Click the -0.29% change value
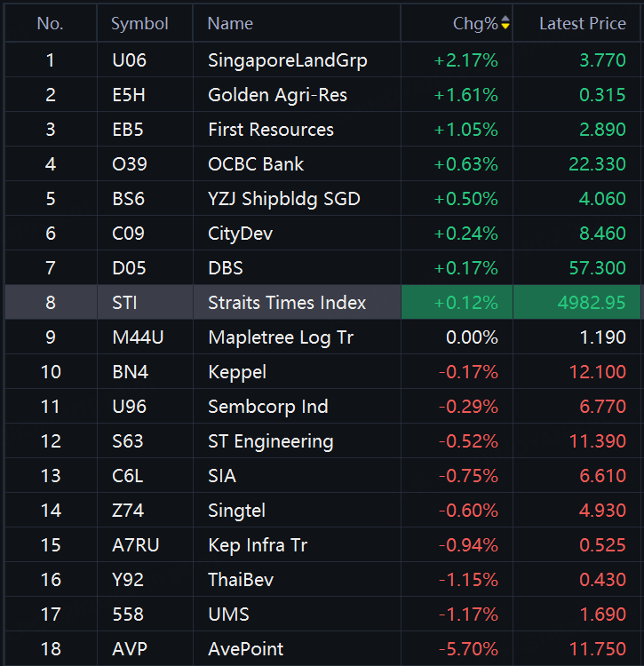Viewport: 644px width, 666px height. [x=468, y=407]
